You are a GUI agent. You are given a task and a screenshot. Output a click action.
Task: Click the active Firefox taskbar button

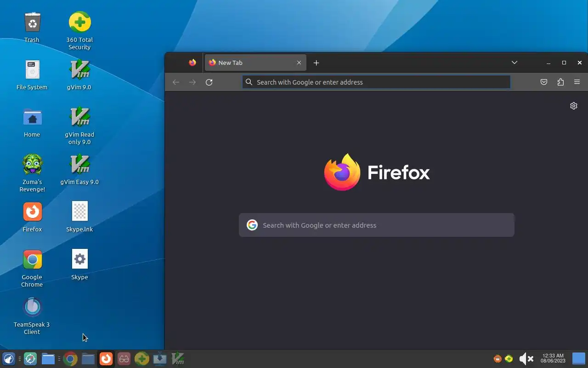106,359
